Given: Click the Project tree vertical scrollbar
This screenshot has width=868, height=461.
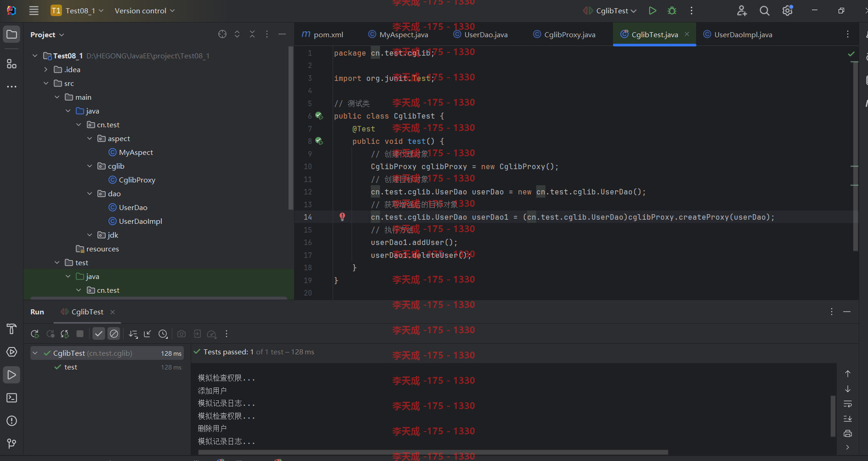Looking at the screenshot, I should pyautogui.click(x=291, y=128).
